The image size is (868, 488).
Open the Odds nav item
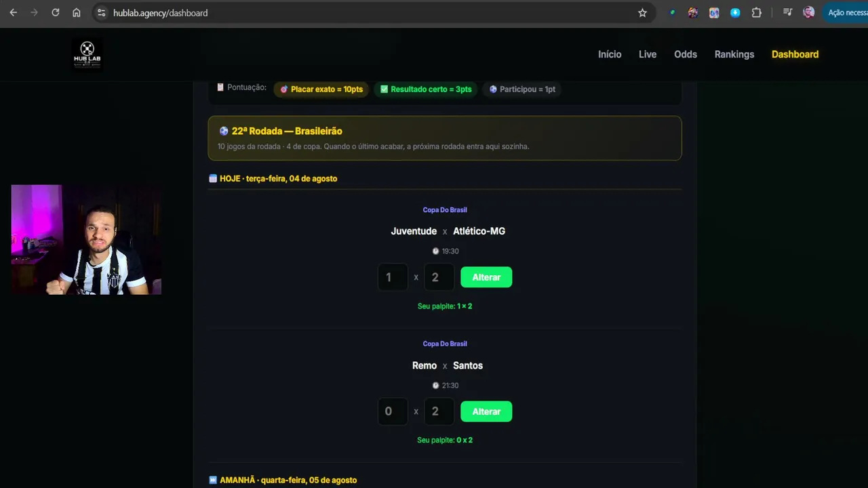(x=686, y=54)
